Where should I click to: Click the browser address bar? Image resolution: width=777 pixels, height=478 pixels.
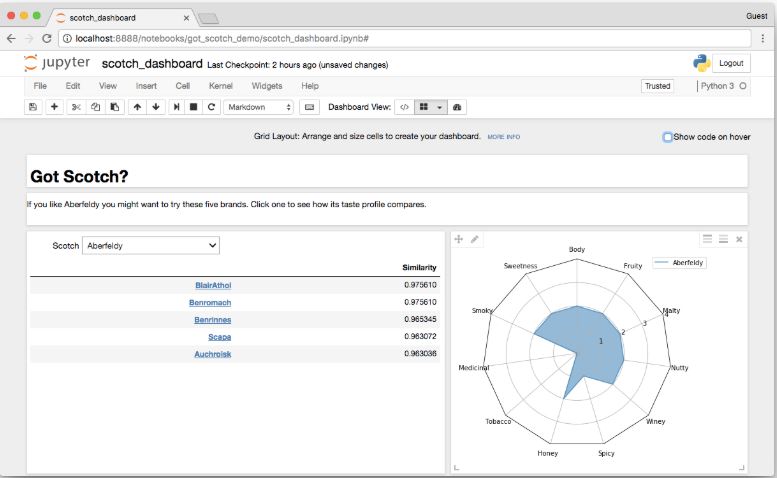pos(404,39)
